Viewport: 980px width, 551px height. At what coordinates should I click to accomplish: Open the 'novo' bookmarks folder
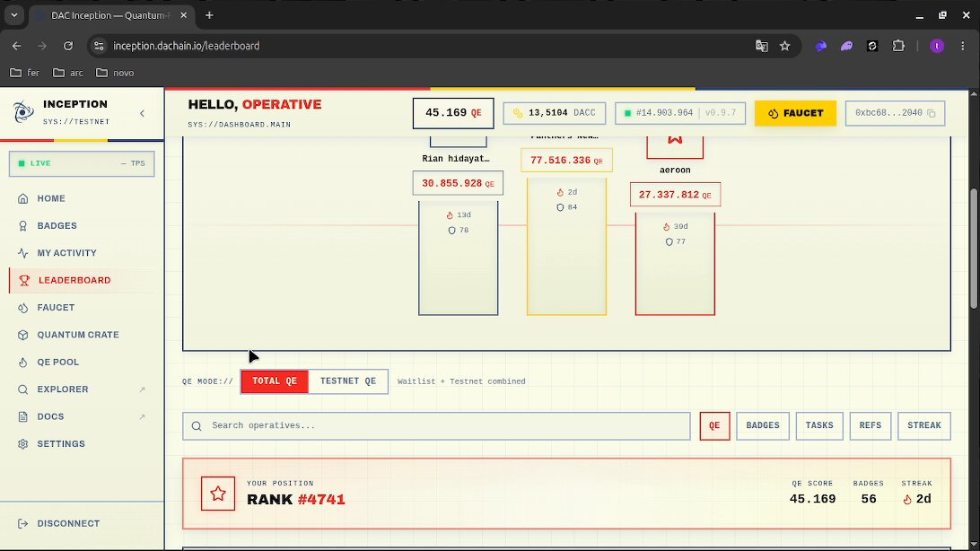click(x=115, y=73)
